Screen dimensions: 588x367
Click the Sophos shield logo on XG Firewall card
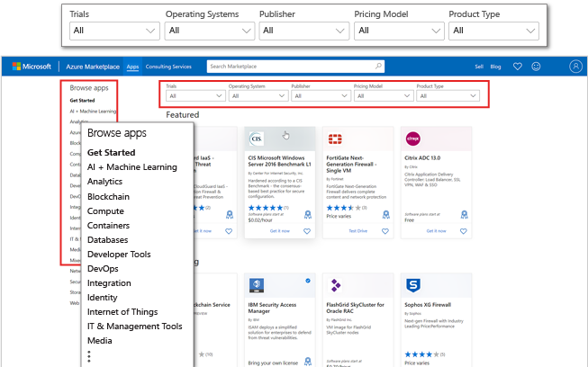point(413,285)
